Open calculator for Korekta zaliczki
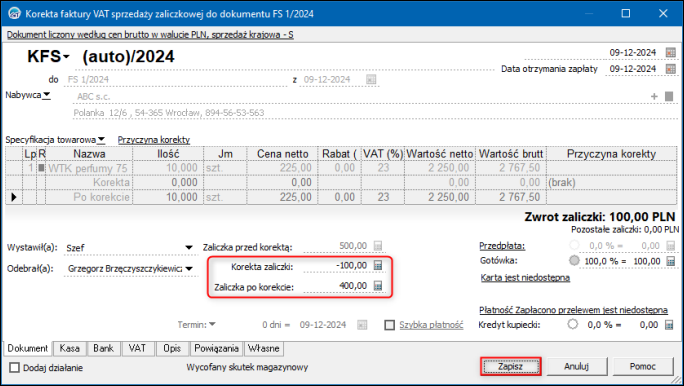The width and height of the screenshot is (684, 386). tap(378, 265)
